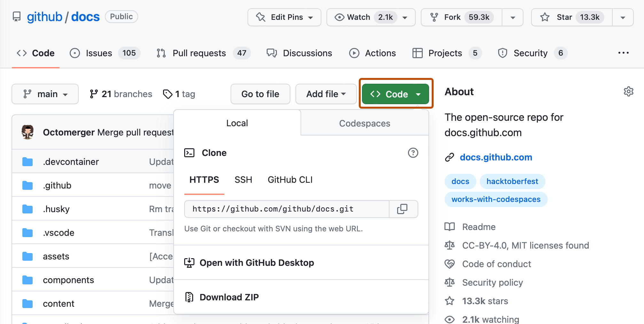This screenshot has height=324, width=644.
Task: Open the Star options caret
Action: click(x=623, y=17)
